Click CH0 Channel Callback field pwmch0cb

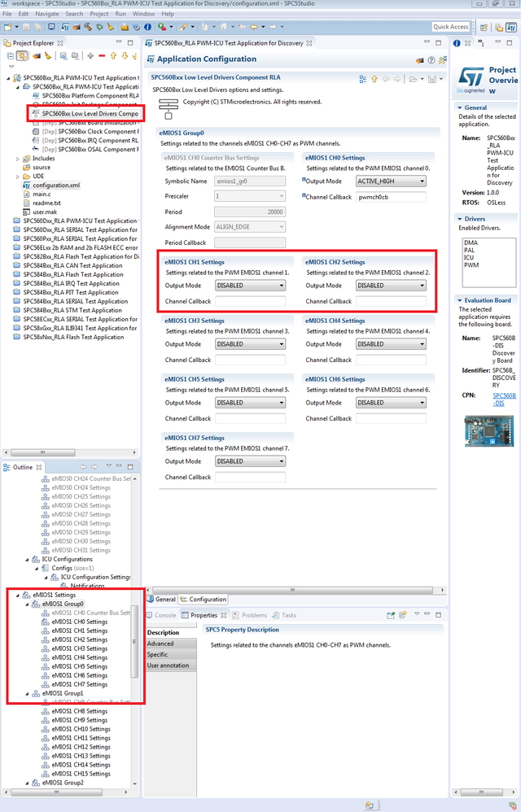click(x=391, y=197)
